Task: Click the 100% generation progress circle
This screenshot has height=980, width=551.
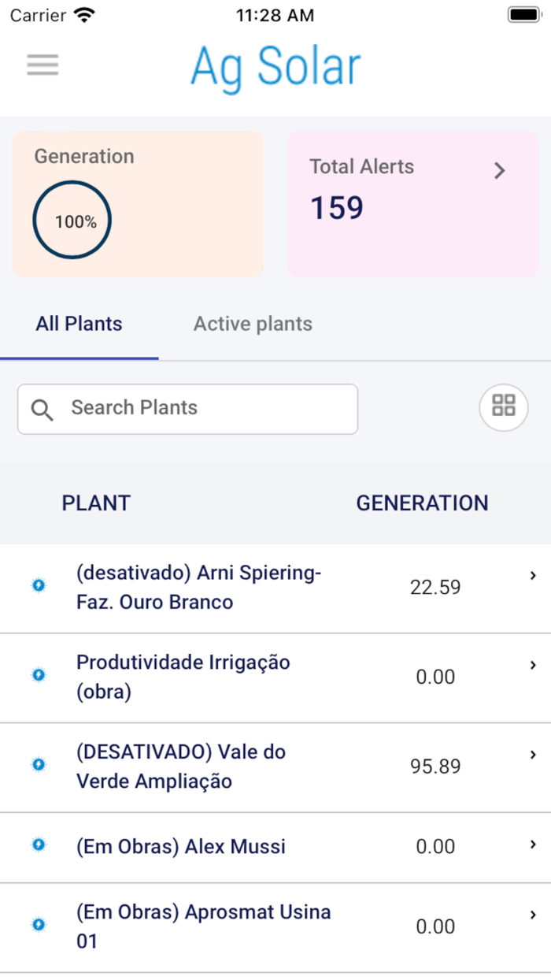Action: [x=72, y=221]
